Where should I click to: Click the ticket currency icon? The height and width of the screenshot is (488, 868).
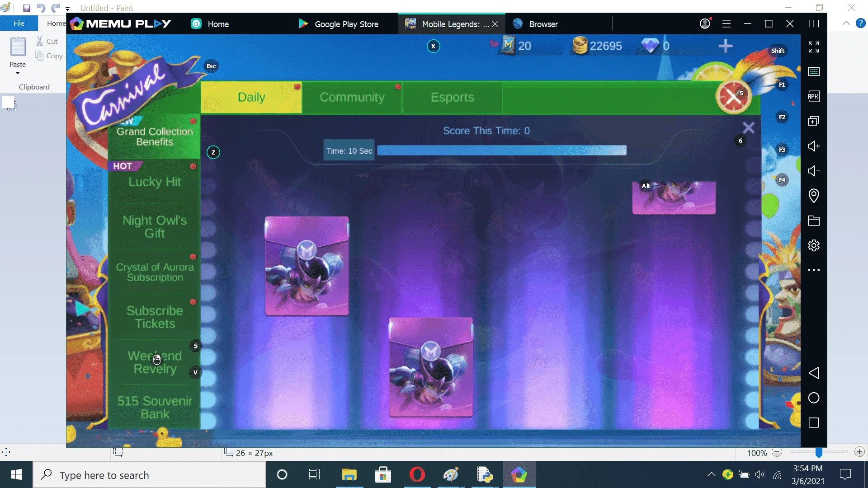click(508, 46)
